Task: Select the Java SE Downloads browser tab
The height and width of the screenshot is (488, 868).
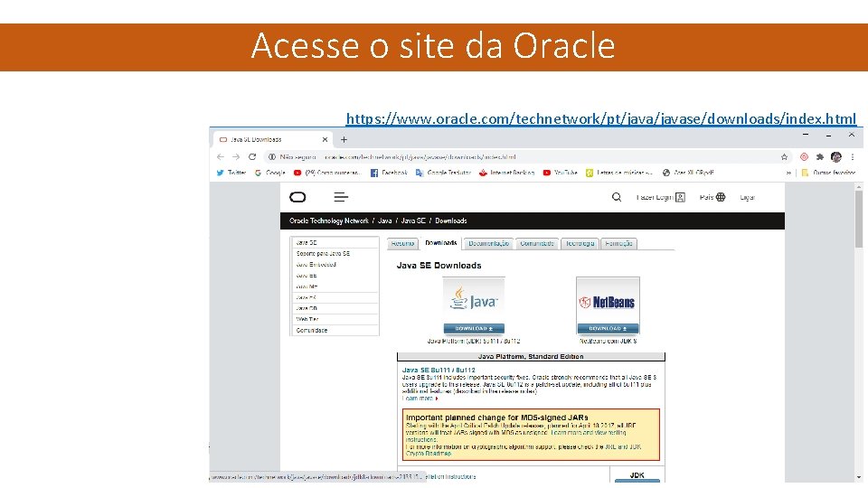Action: click(x=271, y=139)
